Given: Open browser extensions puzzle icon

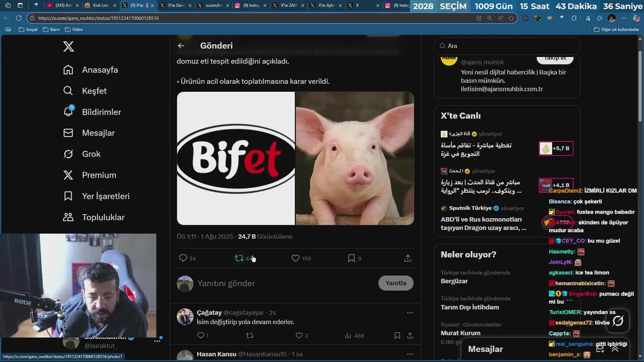Looking at the screenshot, I should click(x=574, y=18).
